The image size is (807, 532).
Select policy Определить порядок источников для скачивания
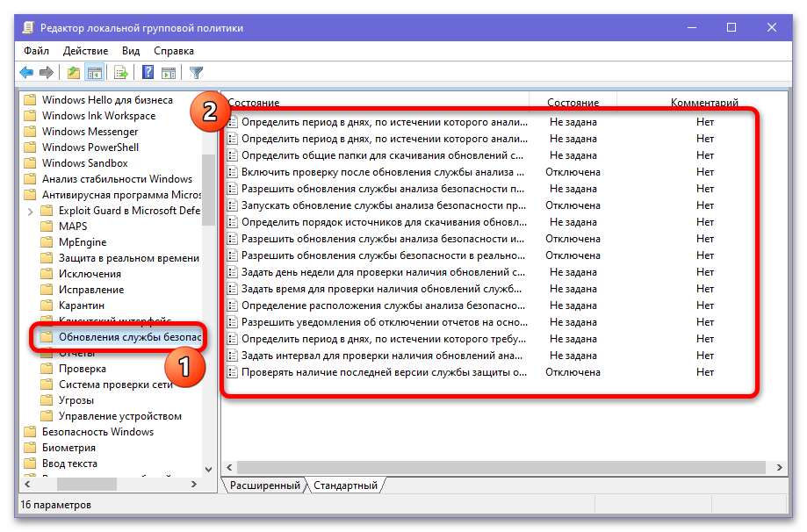tap(384, 222)
